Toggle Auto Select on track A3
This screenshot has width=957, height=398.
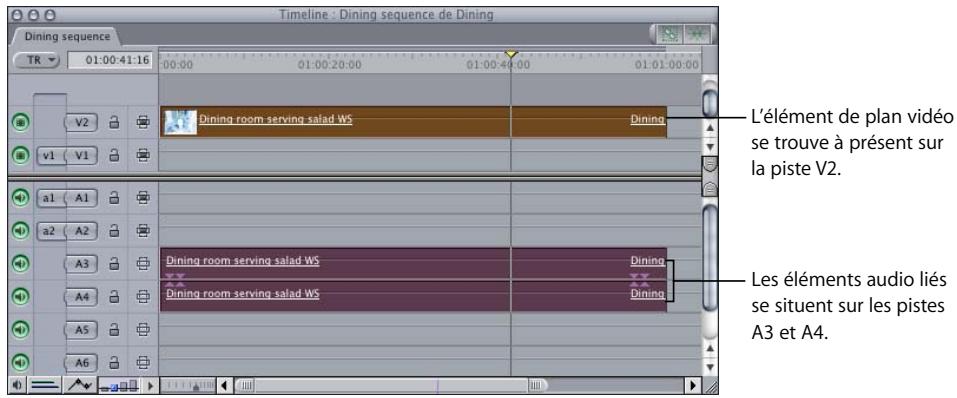(x=143, y=264)
